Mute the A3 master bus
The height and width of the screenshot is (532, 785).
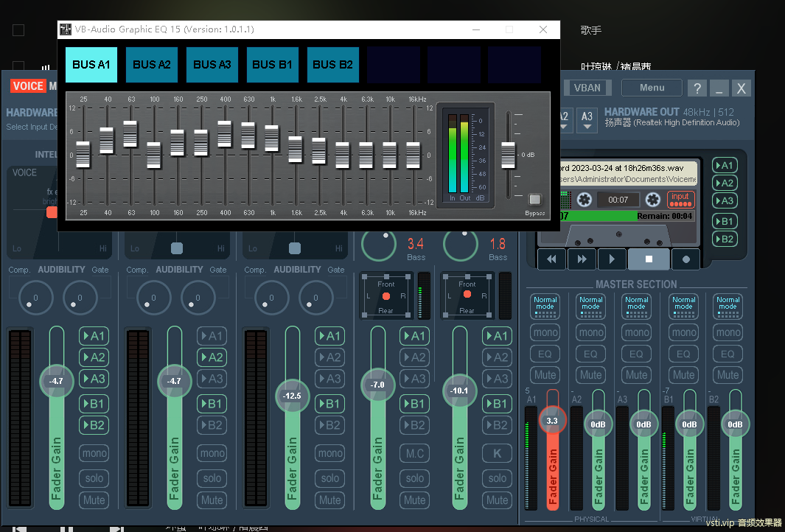pyautogui.click(x=636, y=375)
